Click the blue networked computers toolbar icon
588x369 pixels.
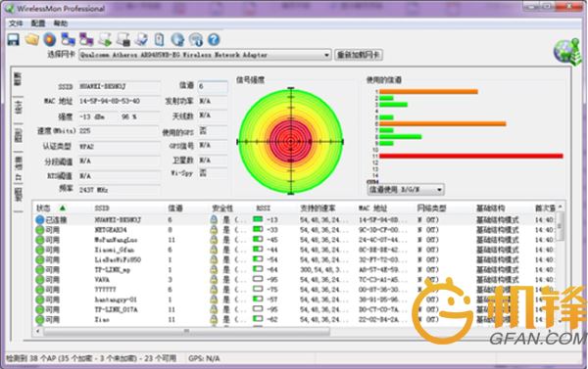pos(68,39)
